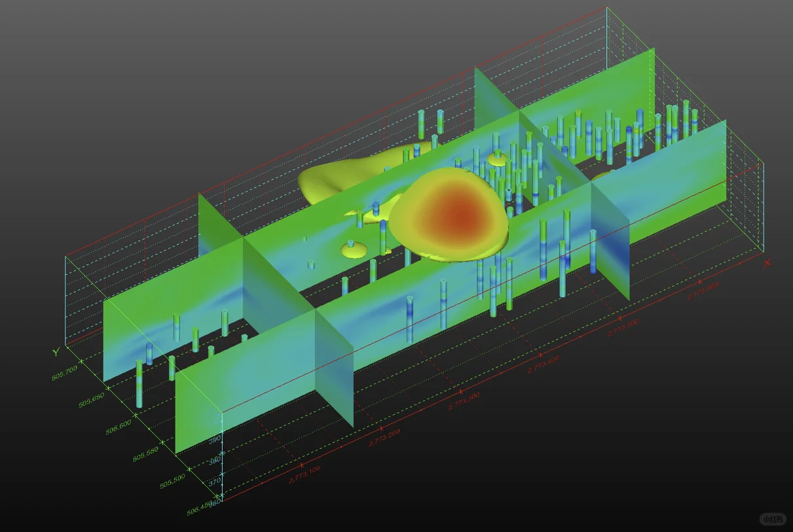Select the 505,550 Y-axis tick label
Screen dimensions: 793x532
coord(146,454)
